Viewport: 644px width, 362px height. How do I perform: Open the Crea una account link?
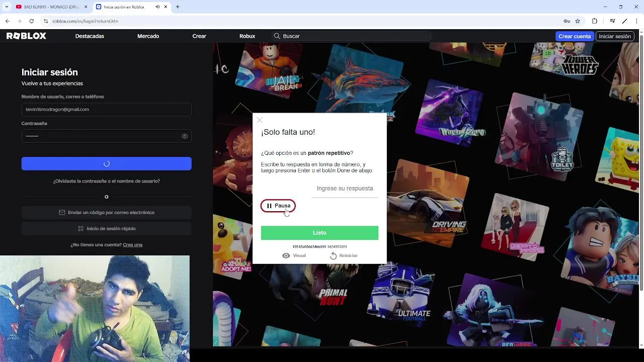[x=132, y=245]
